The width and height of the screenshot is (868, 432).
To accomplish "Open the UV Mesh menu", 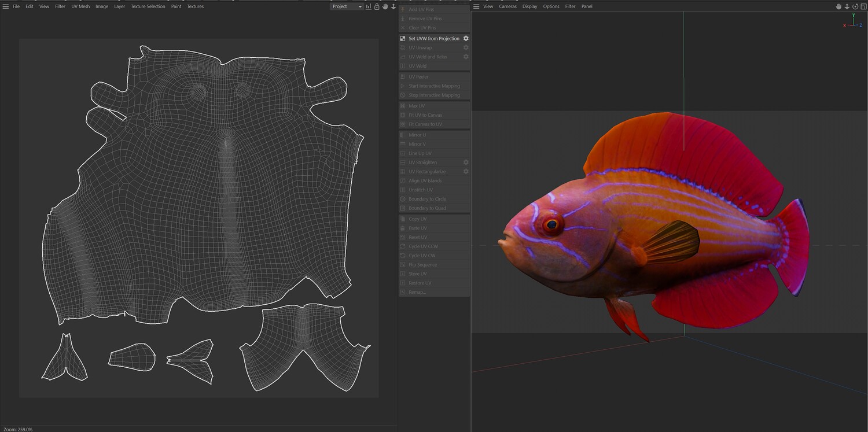I will 80,6.
